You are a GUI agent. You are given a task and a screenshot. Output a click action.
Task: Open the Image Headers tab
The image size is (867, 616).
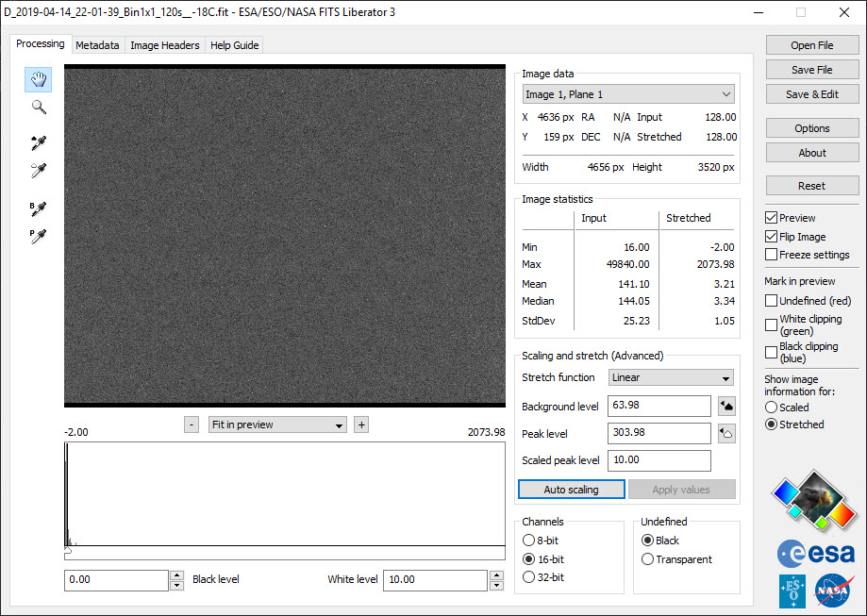pos(165,45)
